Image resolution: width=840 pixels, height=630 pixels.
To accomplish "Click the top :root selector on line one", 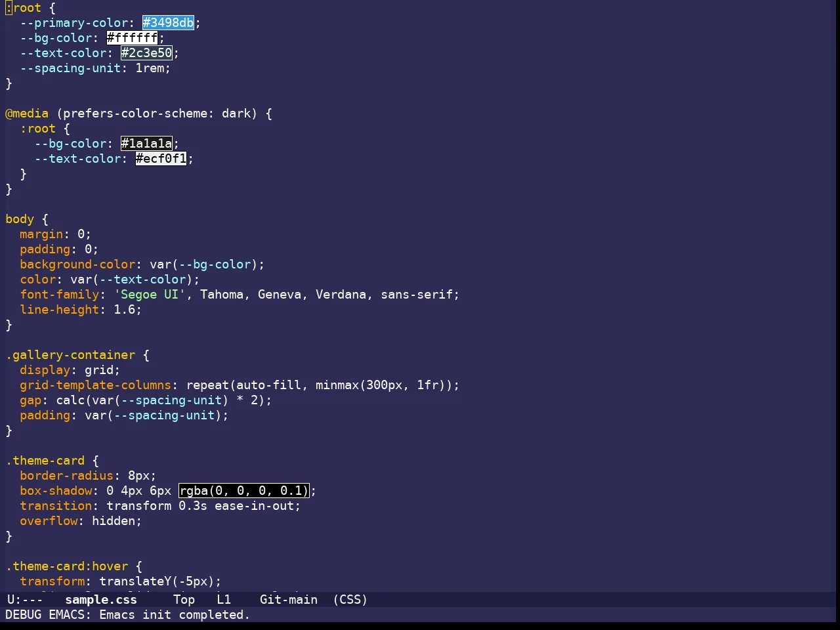I will [x=23, y=8].
